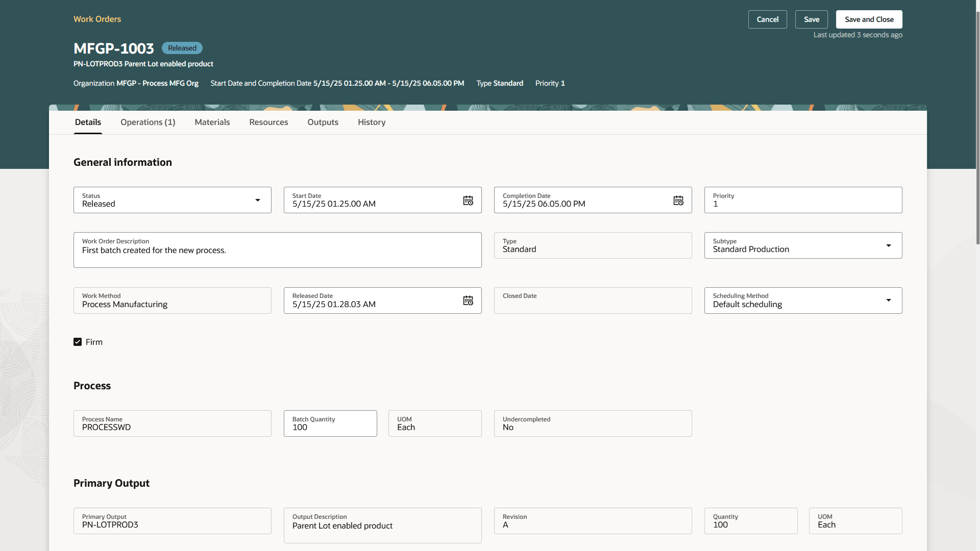
Task: Switch to the Materials tab
Action: click(212, 122)
